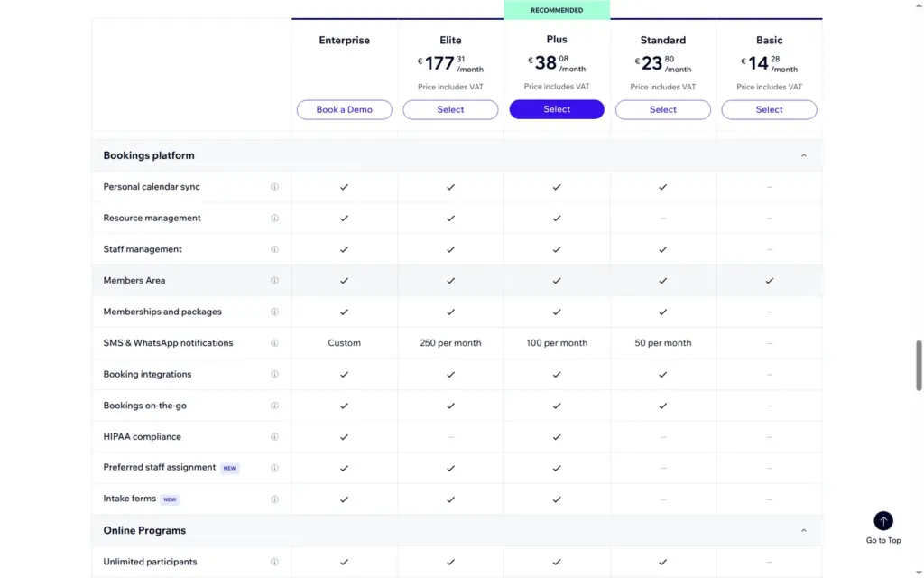Click the Standard price €23.80 per month
This screenshot has width=924, height=578.
[663, 63]
